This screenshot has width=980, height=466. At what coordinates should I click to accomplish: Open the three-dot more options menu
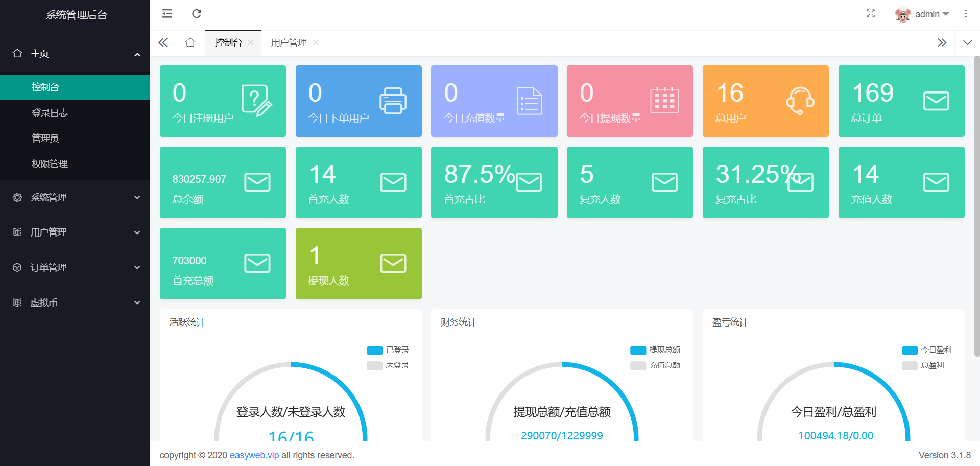(x=965, y=14)
